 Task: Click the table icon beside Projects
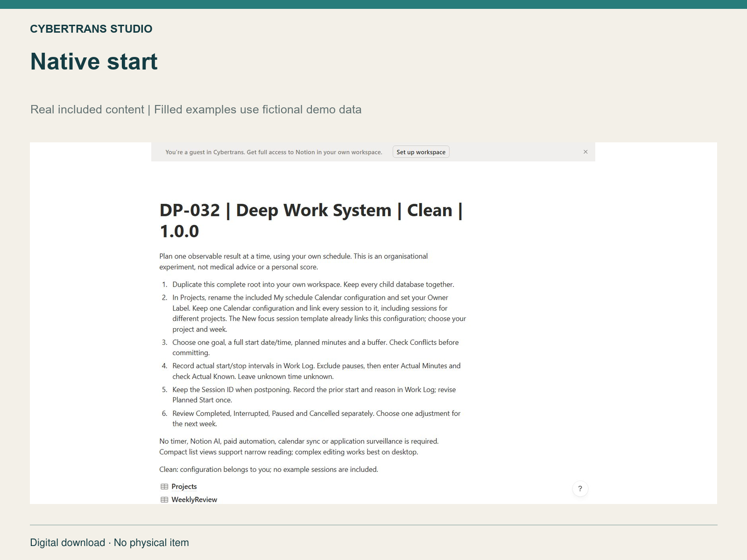(164, 486)
